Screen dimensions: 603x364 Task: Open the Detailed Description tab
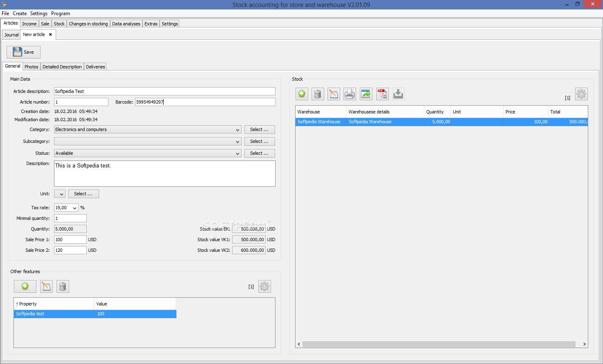point(62,67)
